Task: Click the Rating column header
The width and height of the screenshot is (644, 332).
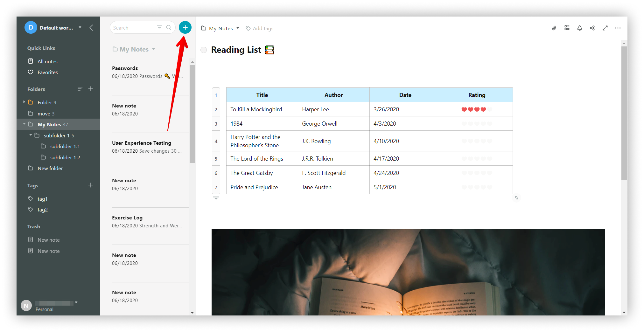Action: click(477, 95)
